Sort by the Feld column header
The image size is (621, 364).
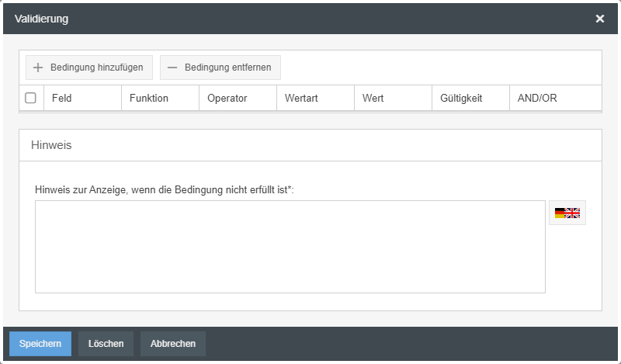pos(62,99)
